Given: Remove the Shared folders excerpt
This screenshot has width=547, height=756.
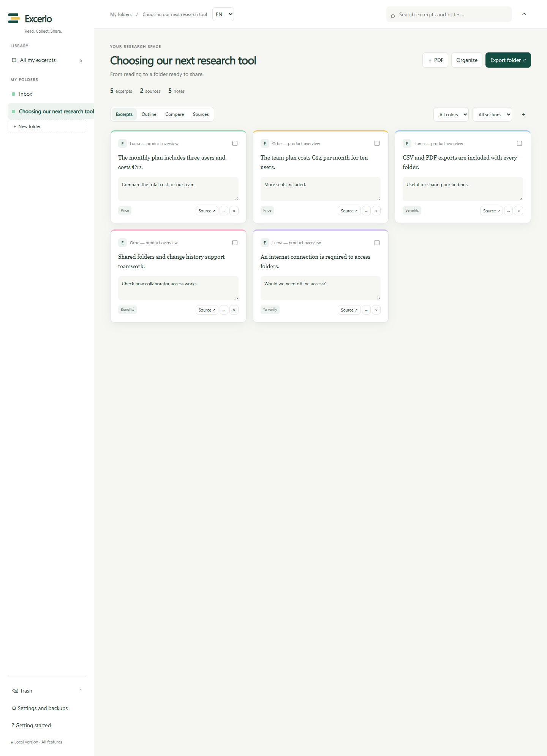Looking at the screenshot, I should pyautogui.click(x=234, y=310).
